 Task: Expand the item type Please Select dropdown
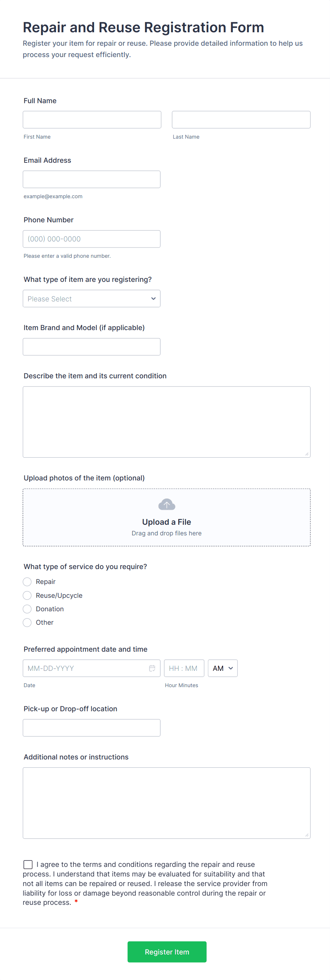(x=91, y=298)
